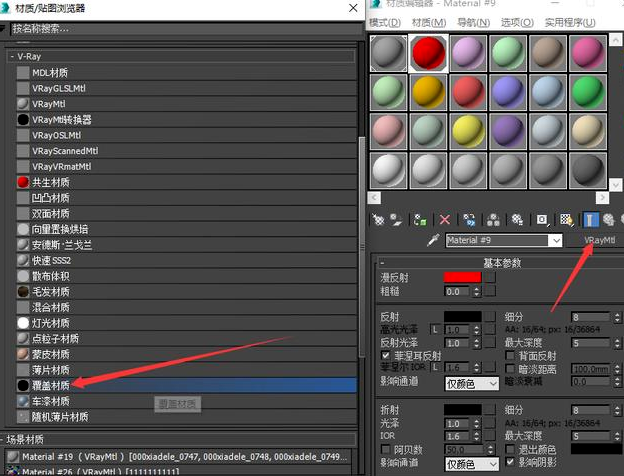Select the red material sphere slot
The image size is (624, 476).
(x=428, y=52)
